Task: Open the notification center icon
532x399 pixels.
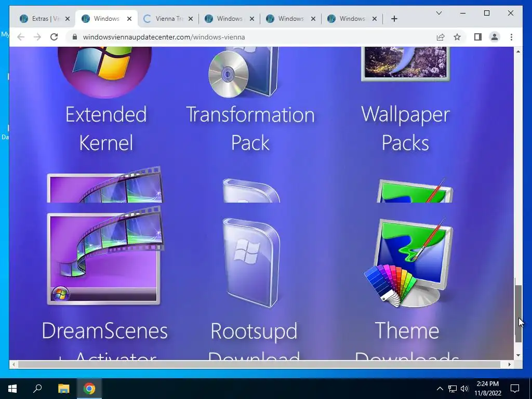Action: (x=515, y=389)
